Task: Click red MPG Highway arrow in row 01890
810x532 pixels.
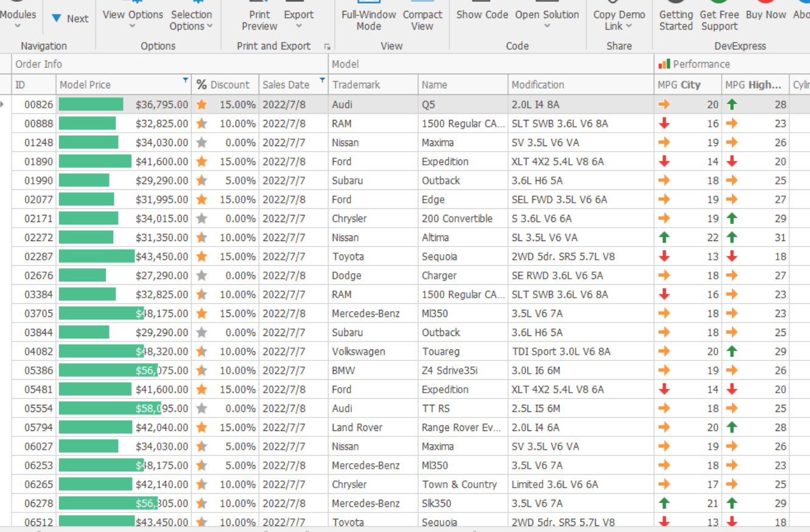Action: (x=731, y=161)
